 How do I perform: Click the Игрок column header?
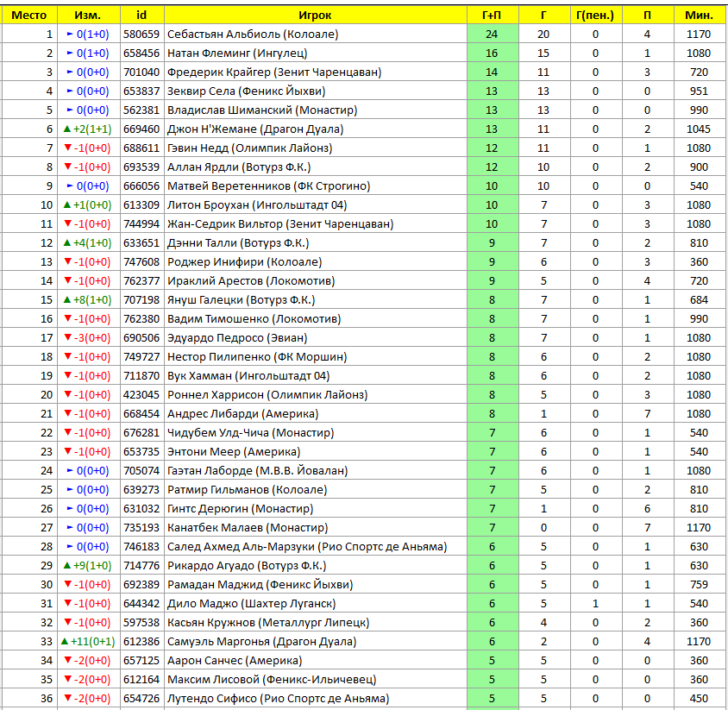(x=315, y=16)
